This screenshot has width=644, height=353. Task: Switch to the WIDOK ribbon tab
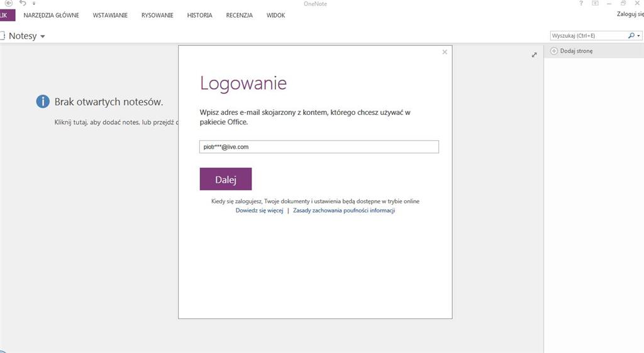click(275, 15)
